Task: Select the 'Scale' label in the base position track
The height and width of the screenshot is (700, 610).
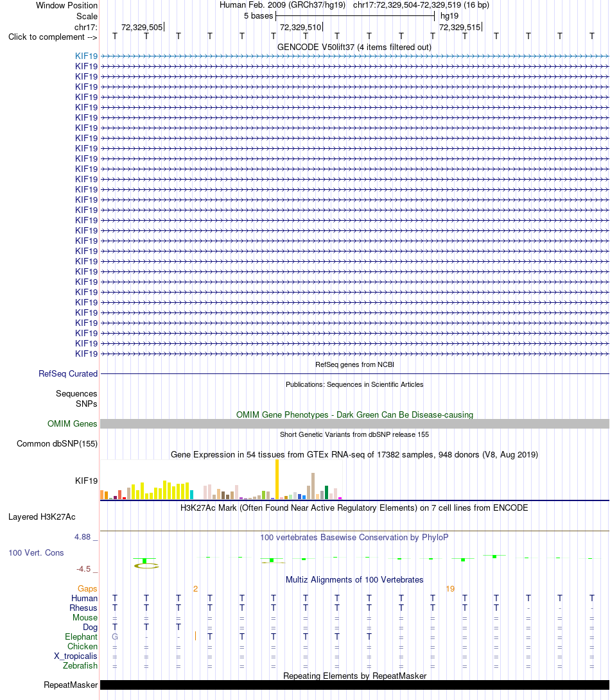Action: [x=87, y=17]
